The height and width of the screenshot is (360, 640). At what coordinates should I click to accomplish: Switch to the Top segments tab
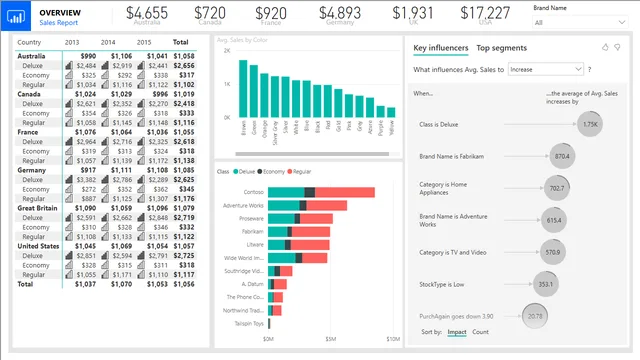501,48
